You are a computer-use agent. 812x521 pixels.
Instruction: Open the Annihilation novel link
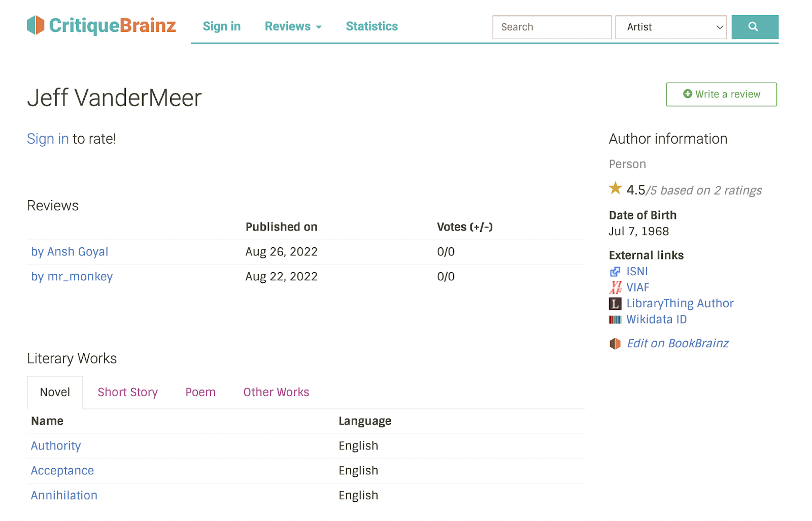pyautogui.click(x=64, y=496)
